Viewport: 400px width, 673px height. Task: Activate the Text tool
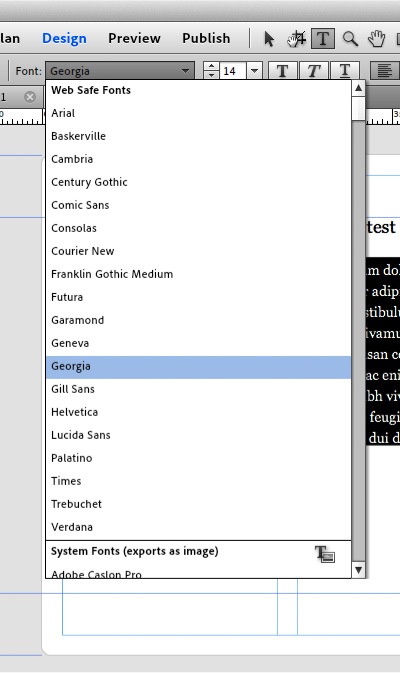[x=323, y=39]
